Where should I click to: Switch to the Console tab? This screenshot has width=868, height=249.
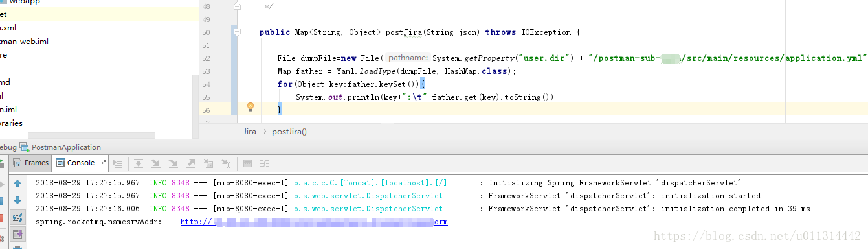pyautogui.click(x=81, y=163)
